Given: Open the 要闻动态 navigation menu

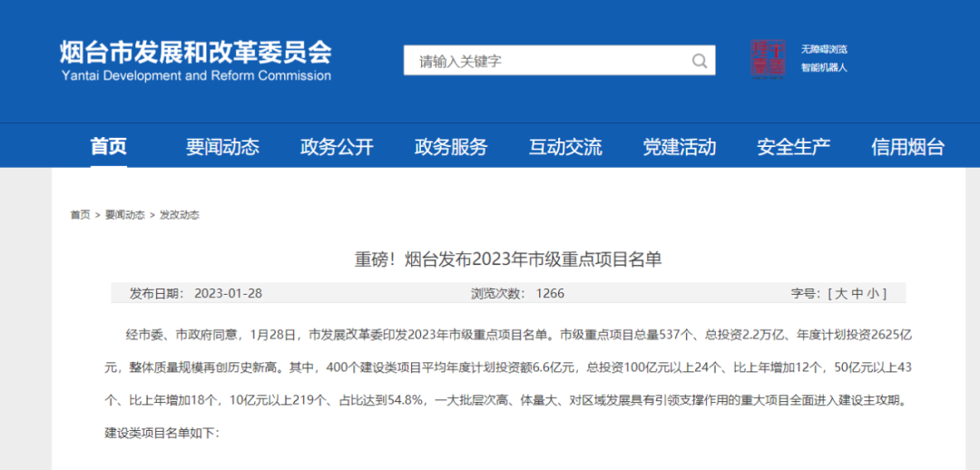Looking at the screenshot, I should click(x=222, y=146).
